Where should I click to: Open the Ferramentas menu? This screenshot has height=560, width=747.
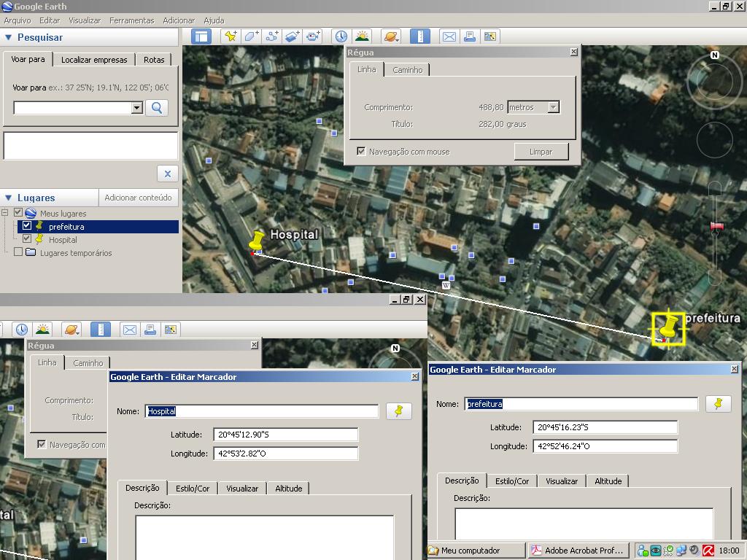(131, 20)
